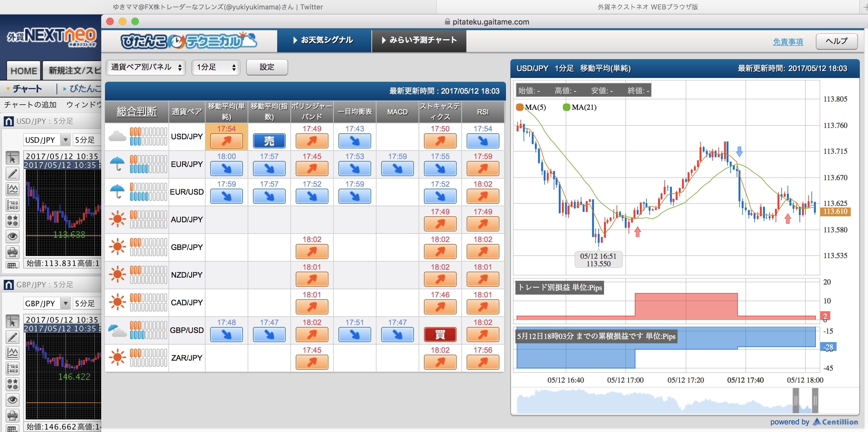Image resolution: width=868 pixels, height=432 pixels.
Task: Toggle eye visibility in GBP/JPY chart toolbar
Action: click(x=13, y=400)
